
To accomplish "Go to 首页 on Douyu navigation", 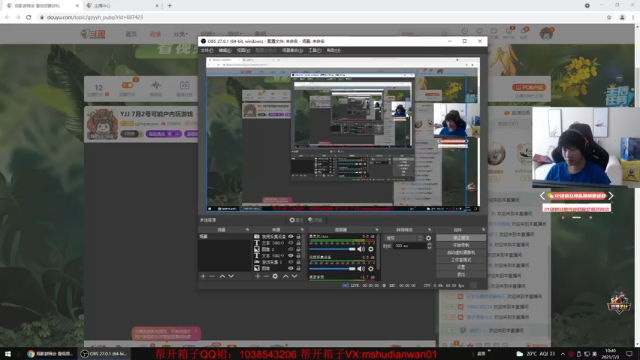I will pyautogui.click(x=131, y=34).
